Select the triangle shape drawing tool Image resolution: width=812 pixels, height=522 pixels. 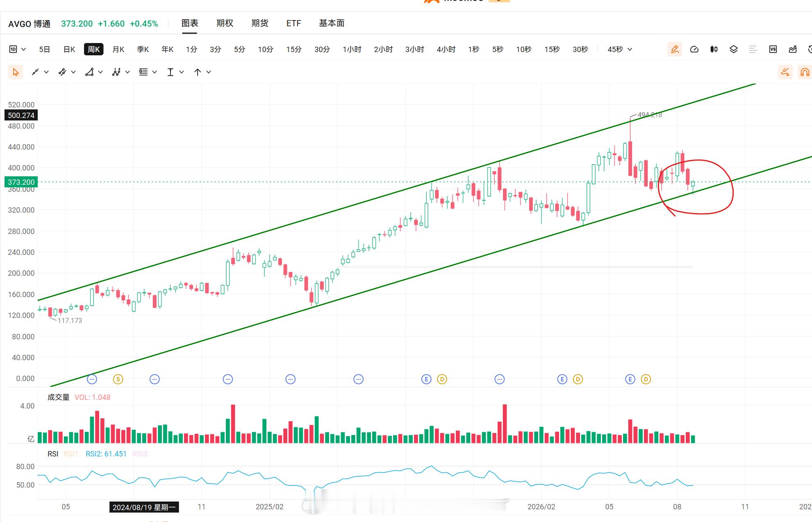89,72
